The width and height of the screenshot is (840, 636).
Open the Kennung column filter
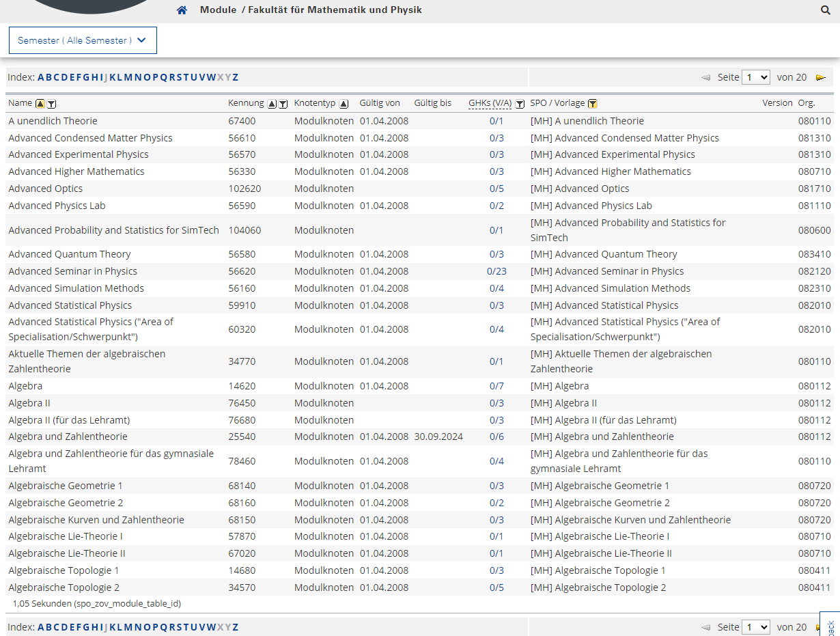[283, 104]
